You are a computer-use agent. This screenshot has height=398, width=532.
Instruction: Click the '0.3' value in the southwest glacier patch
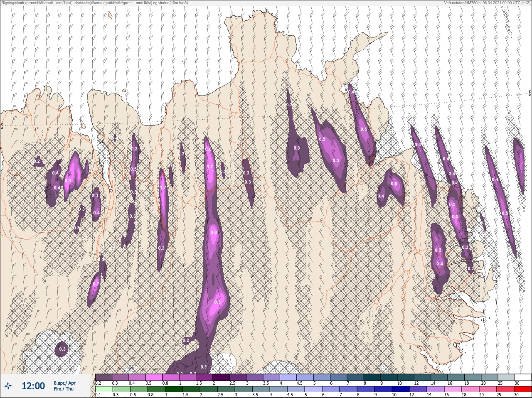(x=62, y=349)
